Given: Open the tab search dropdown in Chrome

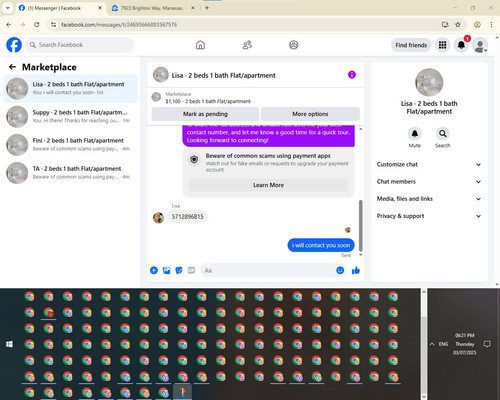Looking at the screenshot, I should (x=8, y=8).
